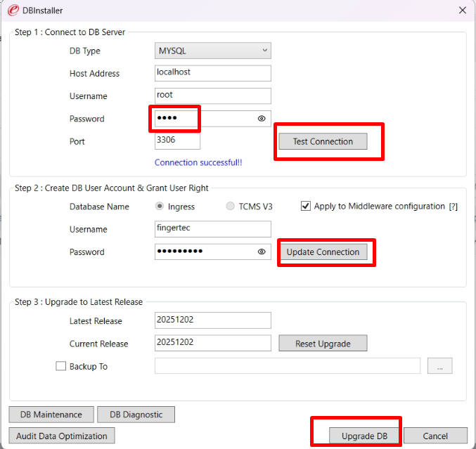Screen dimensions: 476x449
Task: Click Reset Upgrade button
Action: [323, 344]
